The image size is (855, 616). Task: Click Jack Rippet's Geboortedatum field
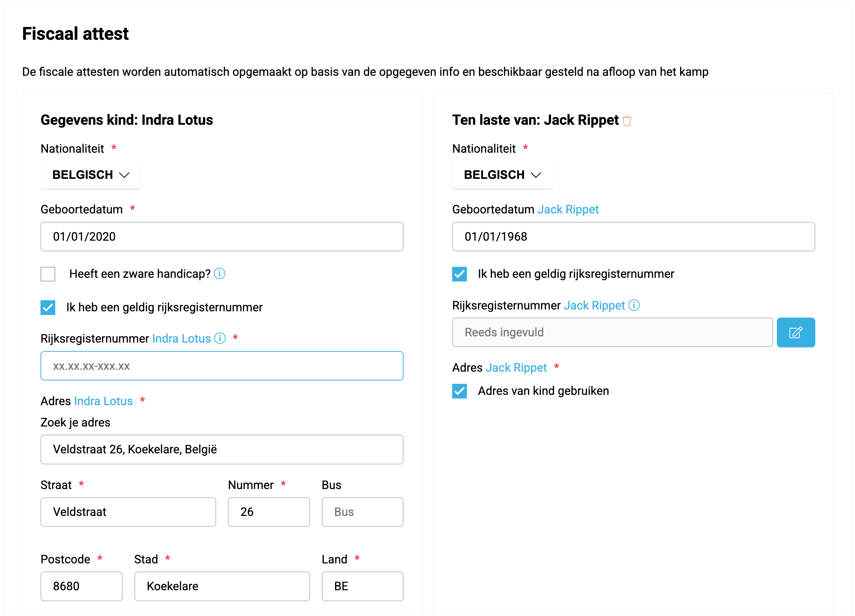click(x=634, y=237)
